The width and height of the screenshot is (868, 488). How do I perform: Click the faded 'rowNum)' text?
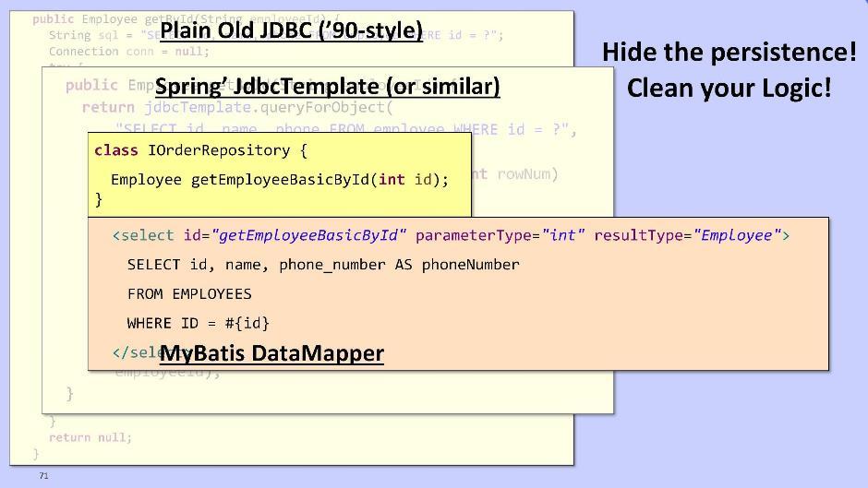pyautogui.click(x=527, y=174)
